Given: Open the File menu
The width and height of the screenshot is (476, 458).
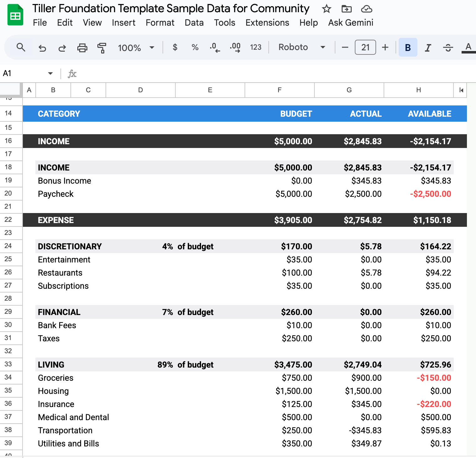Looking at the screenshot, I should pyautogui.click(x=40, y=23).
